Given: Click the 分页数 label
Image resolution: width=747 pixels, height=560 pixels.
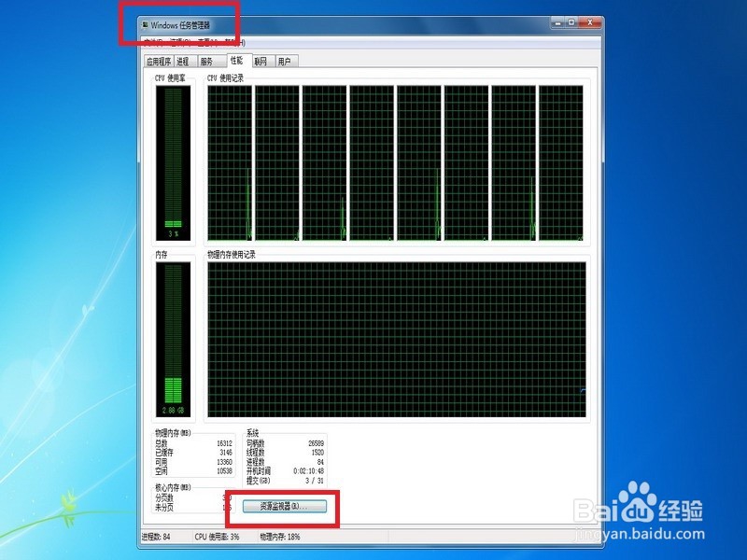Looking at the screenshot, I should tap(164, 497).
